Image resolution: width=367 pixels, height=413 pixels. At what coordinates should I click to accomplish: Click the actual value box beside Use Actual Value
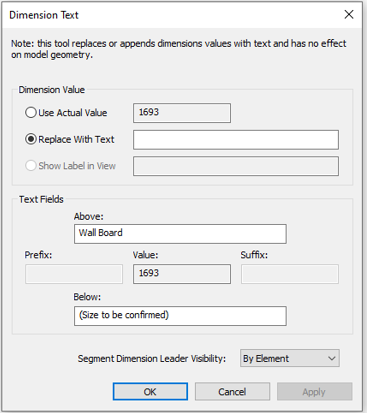pyautogui.click(x=182, y=113)
